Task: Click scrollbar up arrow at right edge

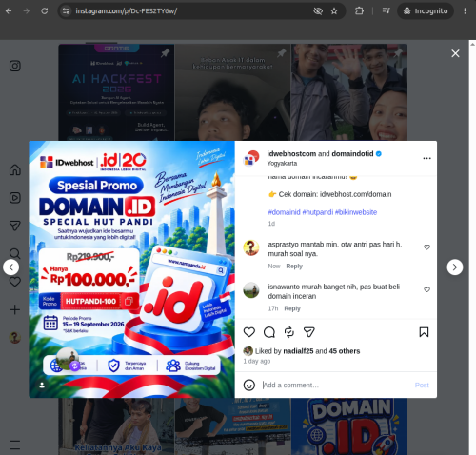Action: pyautogui.click(x=472, y=45)
